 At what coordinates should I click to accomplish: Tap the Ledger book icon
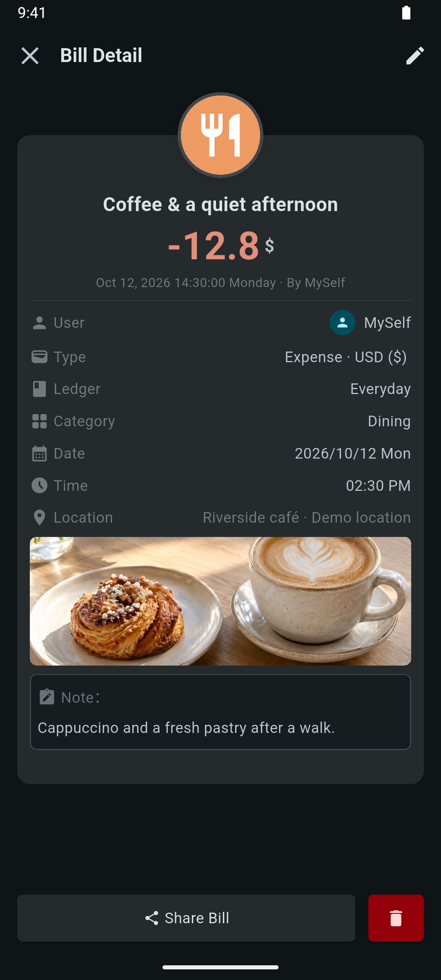click(39, 389)
